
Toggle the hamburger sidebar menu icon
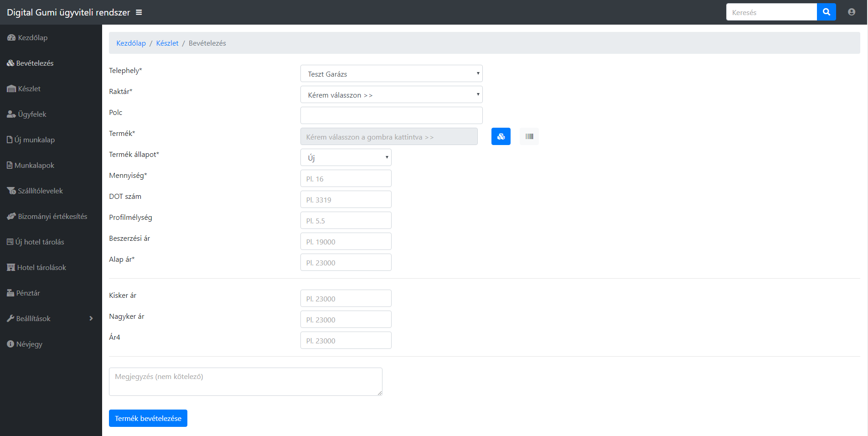coord(139,12)
